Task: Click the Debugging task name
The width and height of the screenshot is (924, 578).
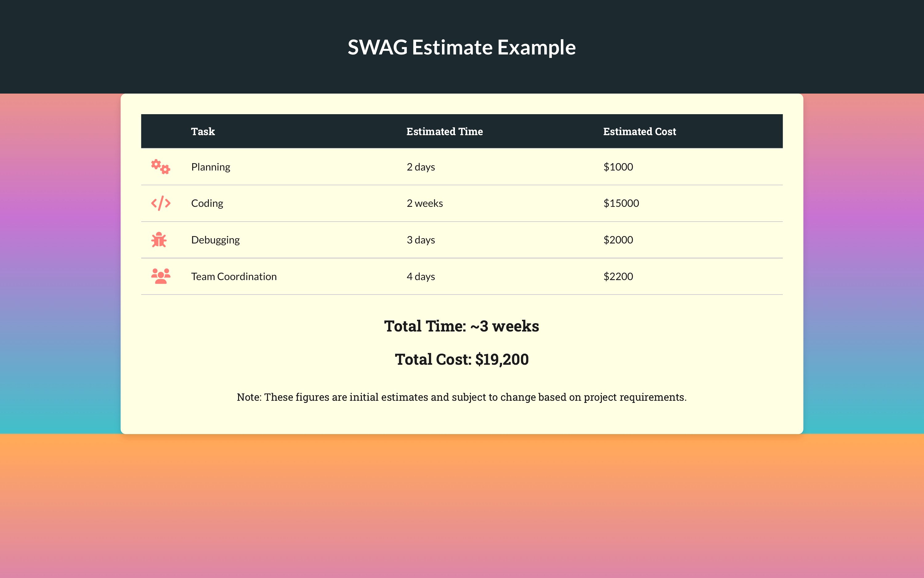Action: coord(215,240)
